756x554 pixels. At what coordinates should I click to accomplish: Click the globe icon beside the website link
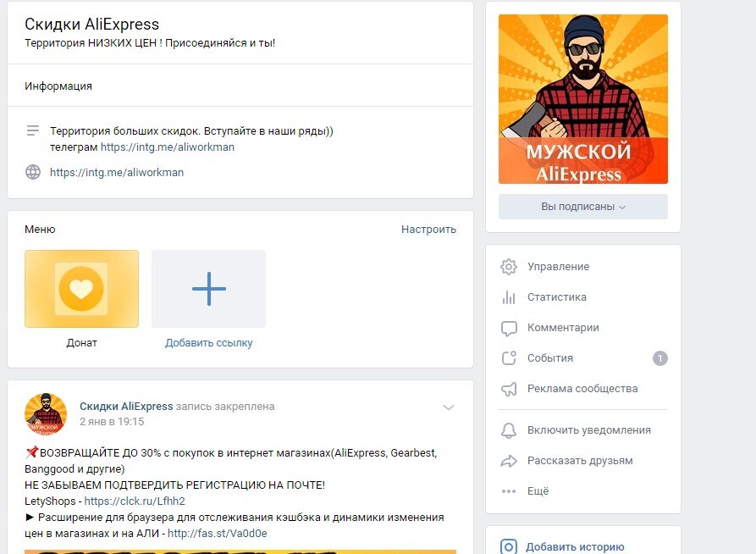point(33,172)
